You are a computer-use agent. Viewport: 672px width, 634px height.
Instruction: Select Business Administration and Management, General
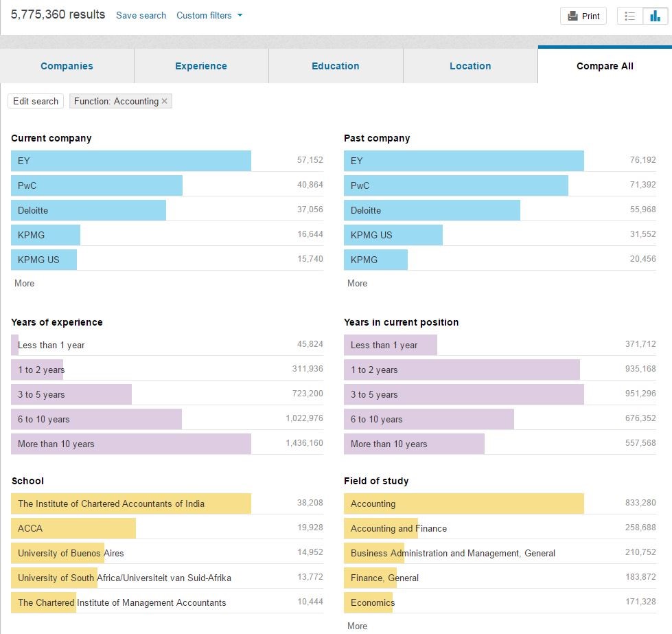click(x=500, y=554)
